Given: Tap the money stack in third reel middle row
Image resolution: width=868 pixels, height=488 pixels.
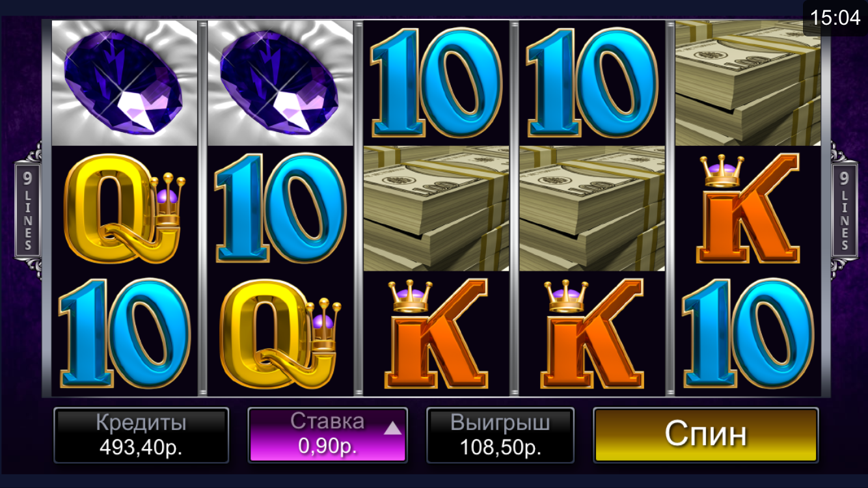Looking at the screenshot, I should tap(436, 208).
